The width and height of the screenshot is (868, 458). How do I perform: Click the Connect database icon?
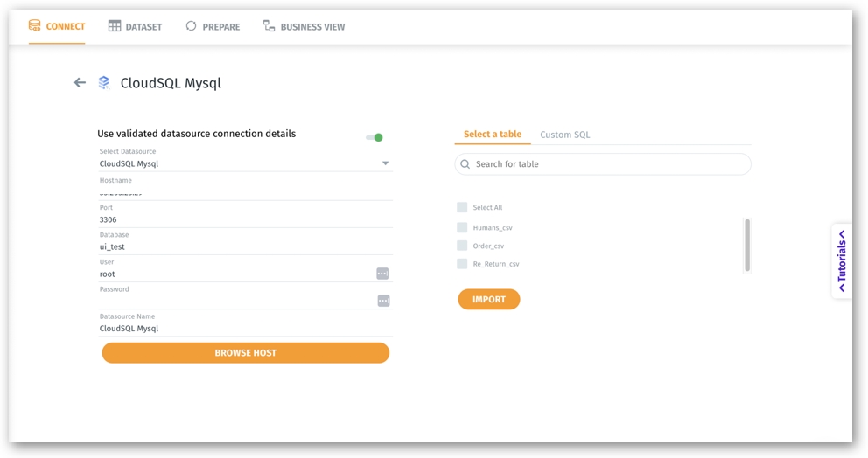tap(35, 26)
